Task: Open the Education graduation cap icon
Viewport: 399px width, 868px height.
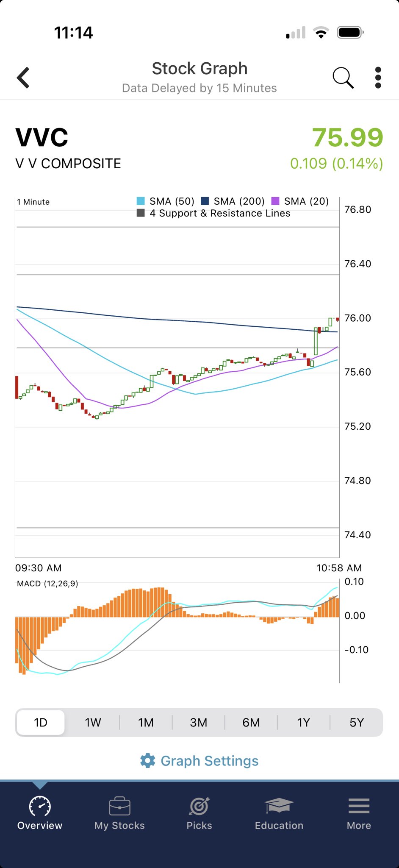Action: coord(279,806)
